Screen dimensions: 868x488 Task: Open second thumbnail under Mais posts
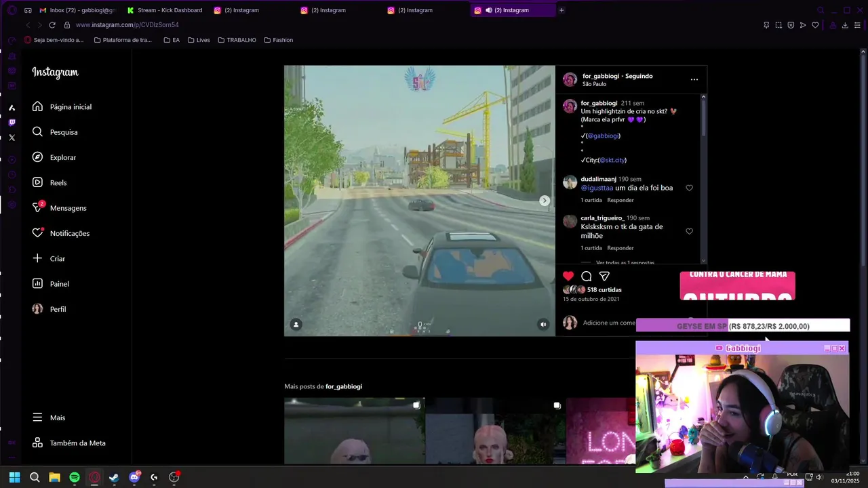495,431
